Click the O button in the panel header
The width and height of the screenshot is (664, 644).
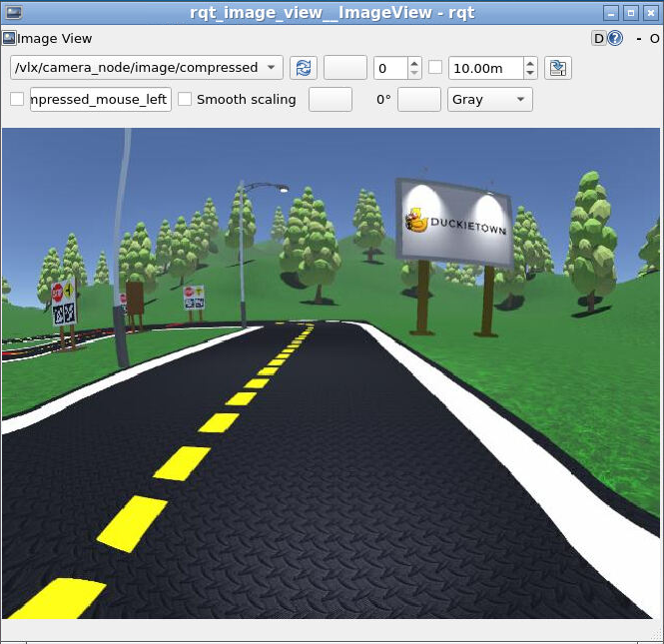click(x=655, y=39)
